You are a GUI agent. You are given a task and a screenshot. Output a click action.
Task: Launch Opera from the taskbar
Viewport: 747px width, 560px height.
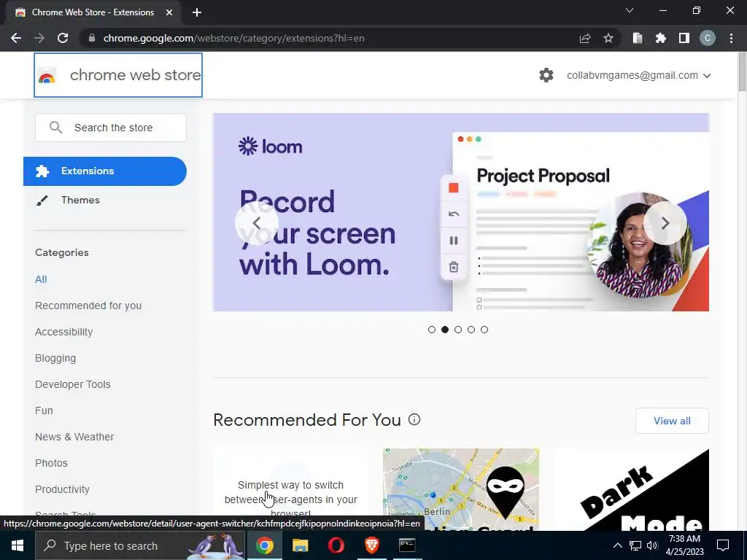coord(336,545)
